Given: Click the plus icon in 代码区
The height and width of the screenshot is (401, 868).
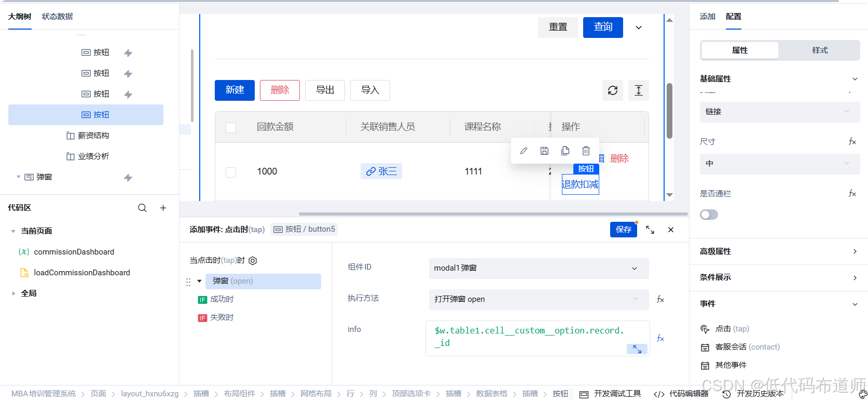Looking at the screenshot, I should coord(163,208).
